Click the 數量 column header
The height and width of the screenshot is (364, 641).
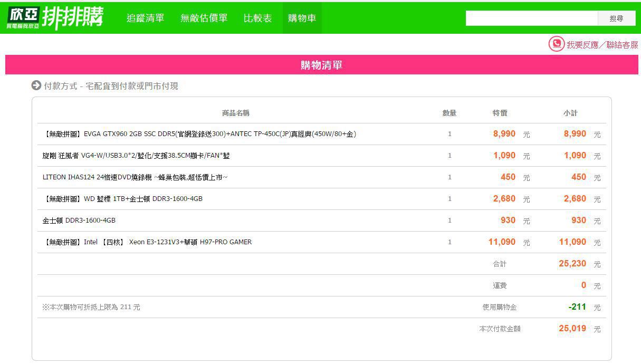tap(449, 113)
